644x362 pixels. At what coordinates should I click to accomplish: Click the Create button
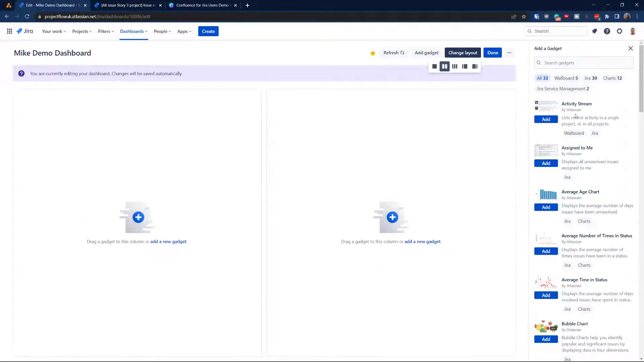[x=208, y=31]
